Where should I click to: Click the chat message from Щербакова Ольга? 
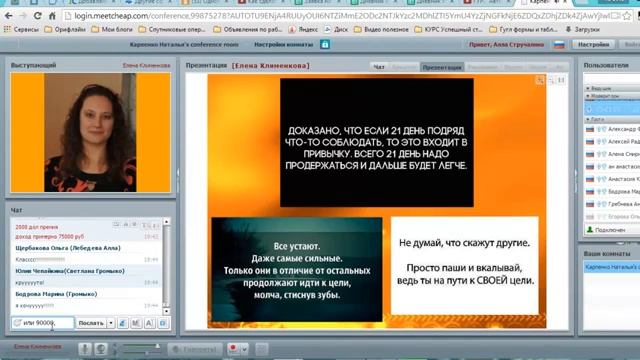click(87, 253)
